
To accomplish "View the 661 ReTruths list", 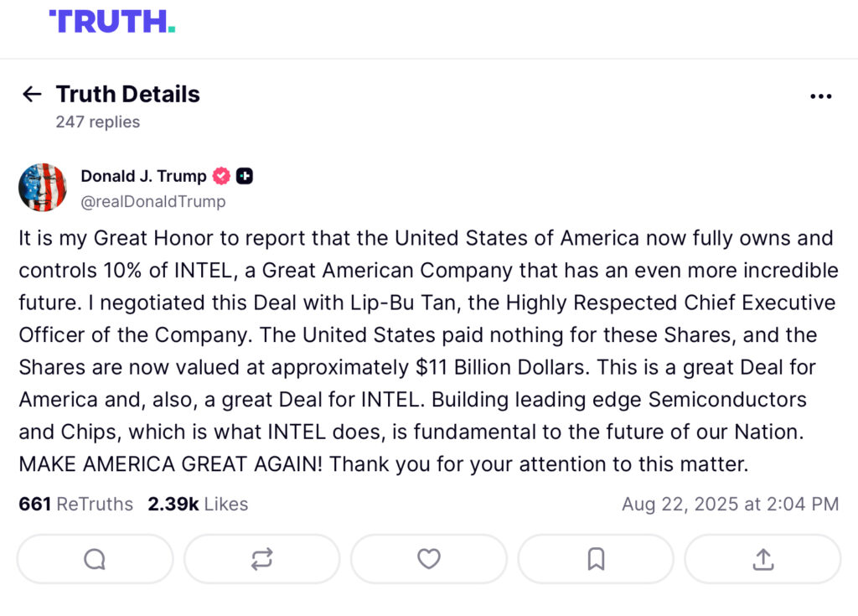I will [76, 504].
